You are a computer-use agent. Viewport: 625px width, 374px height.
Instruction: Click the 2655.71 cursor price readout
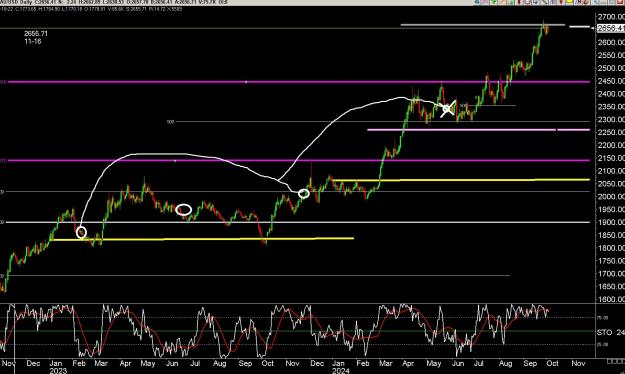(36, 33)
